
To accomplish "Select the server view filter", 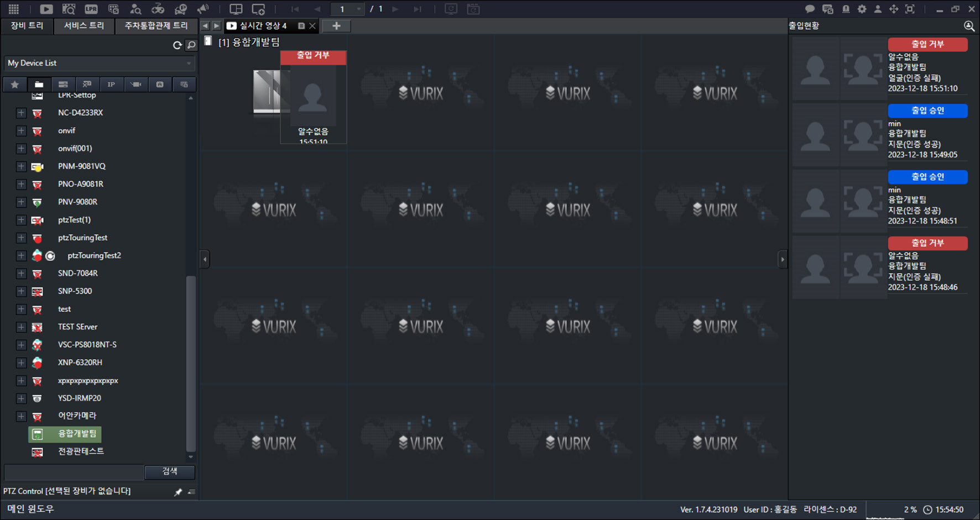I will 63,85.
